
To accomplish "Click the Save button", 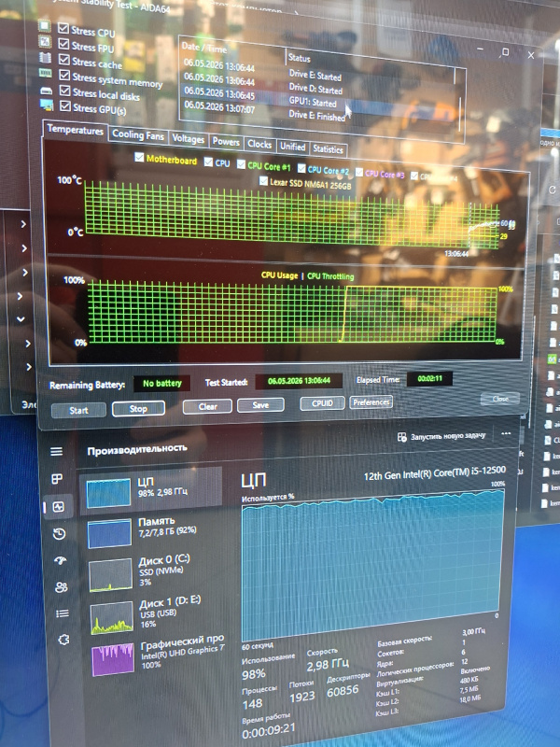I will 260,405.
